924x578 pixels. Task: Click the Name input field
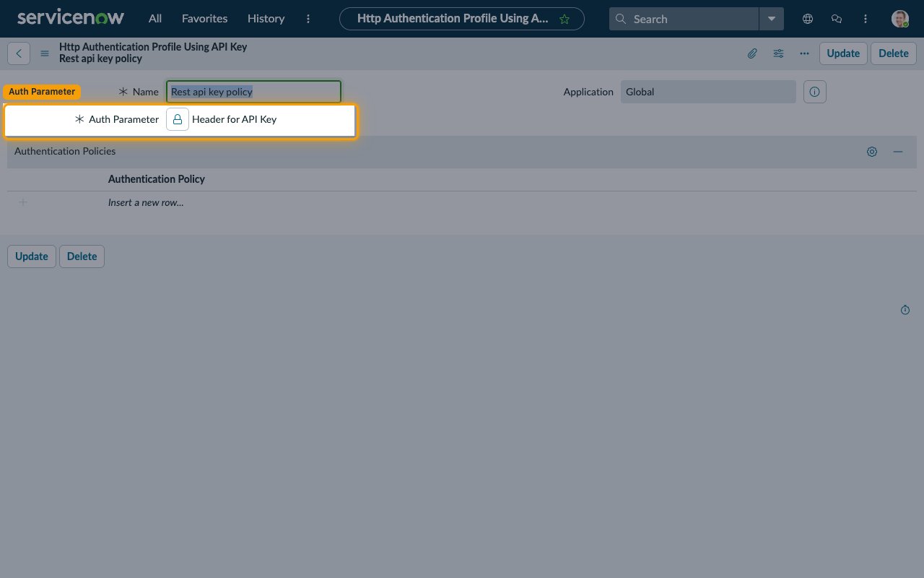[x=253, y=92]
